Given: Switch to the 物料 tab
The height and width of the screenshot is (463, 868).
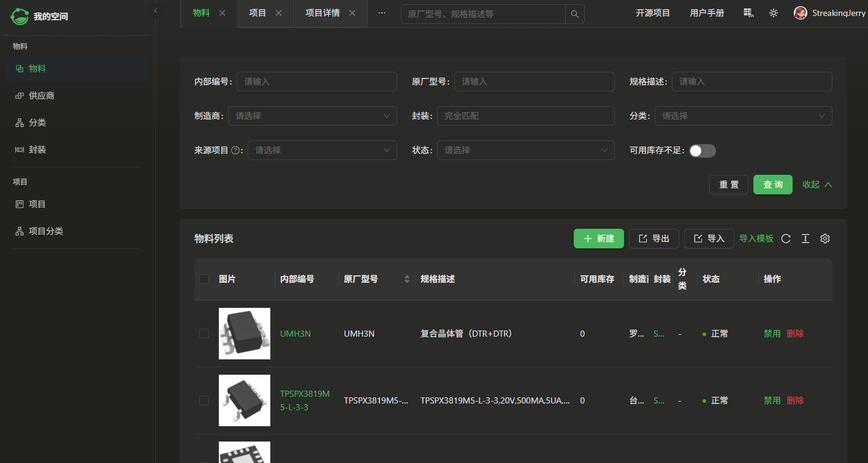Looking at the screenshot, I should [x=201, y=13].
